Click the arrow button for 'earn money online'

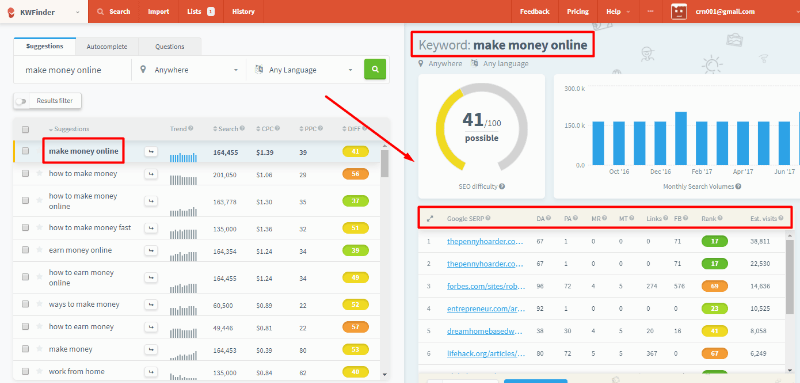(151, 250)
